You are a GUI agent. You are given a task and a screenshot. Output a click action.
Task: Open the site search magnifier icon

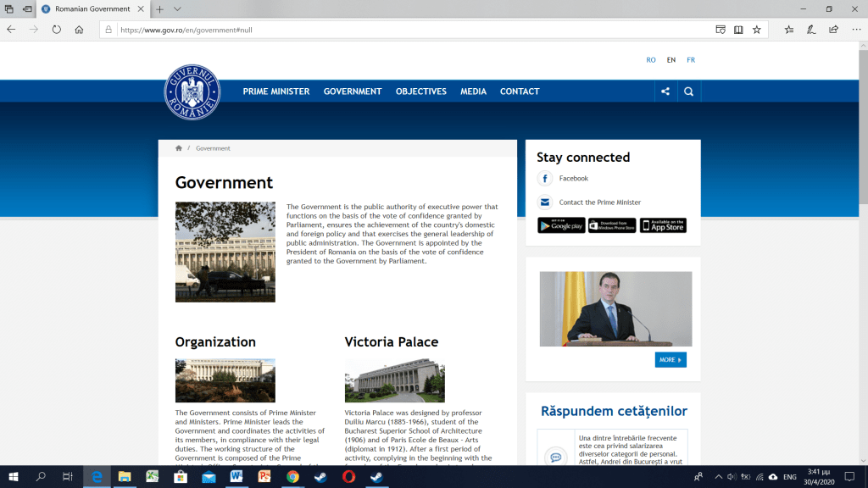coord(688,91)
